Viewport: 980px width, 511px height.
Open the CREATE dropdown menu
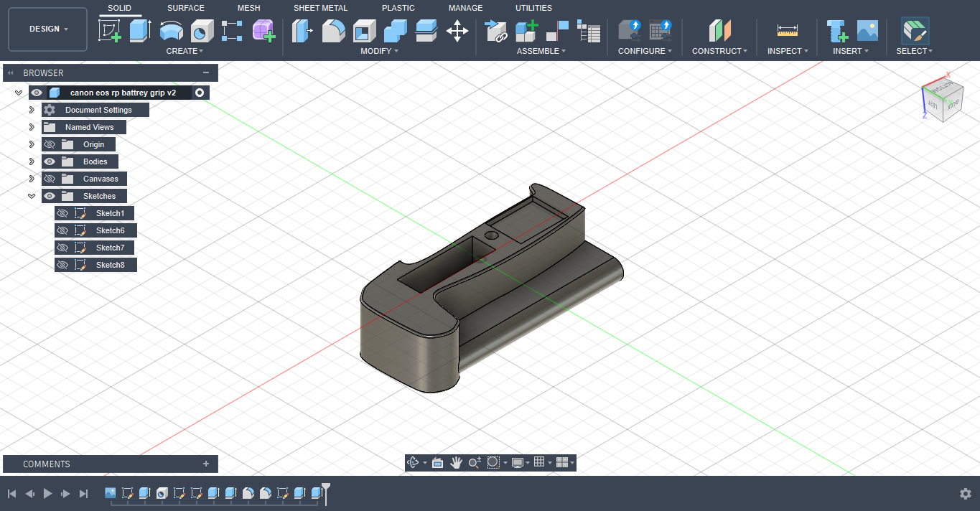[x=185, y=51]
